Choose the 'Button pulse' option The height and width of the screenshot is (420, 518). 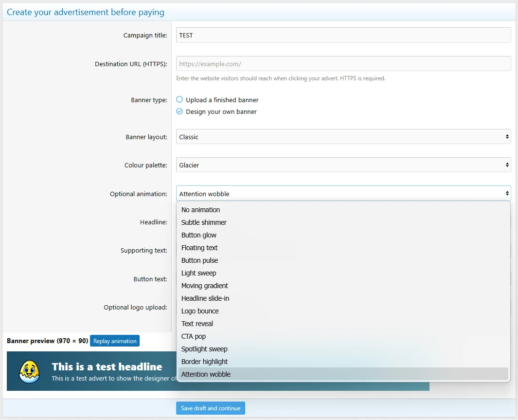[343, 260]
